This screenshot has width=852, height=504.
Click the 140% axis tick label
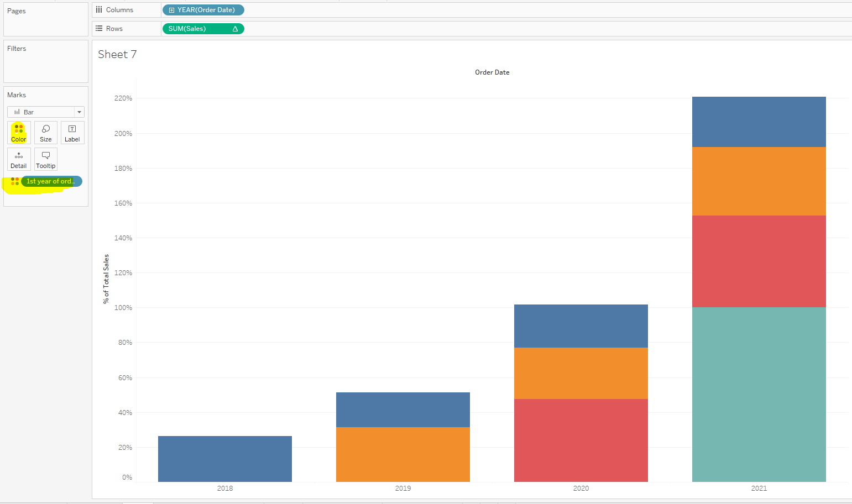pyautogui.click(x=123, y=238)
